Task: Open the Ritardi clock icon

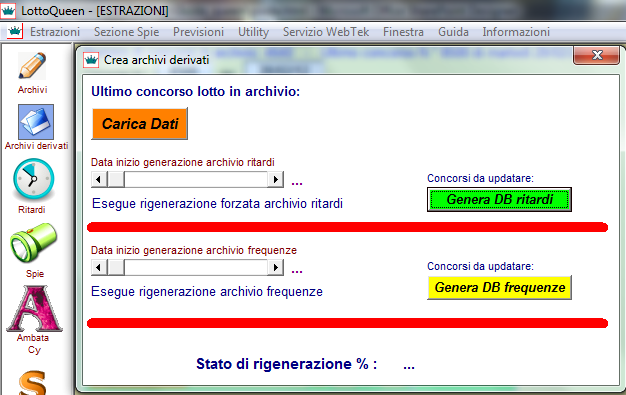Action: pyautogui.click(x=34, y=179)
